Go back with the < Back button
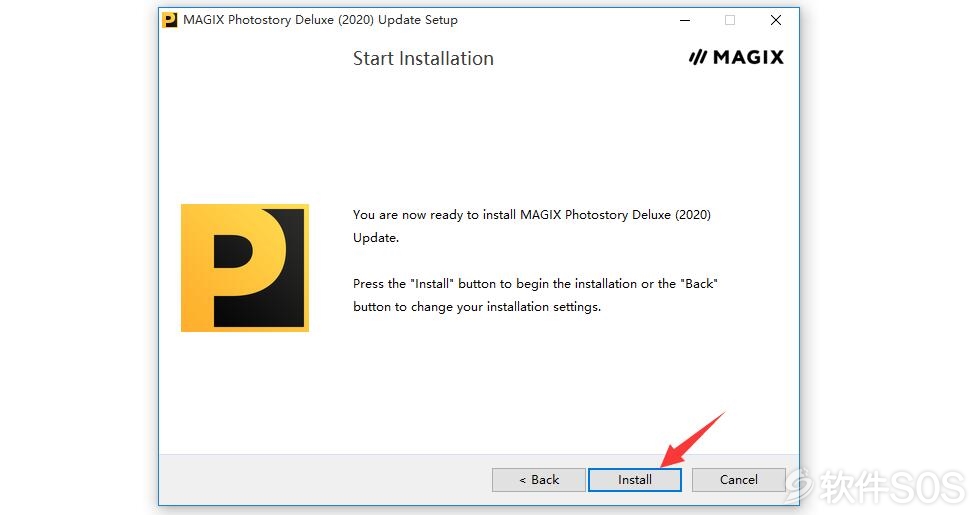980x515 pixels. (539, 479)
